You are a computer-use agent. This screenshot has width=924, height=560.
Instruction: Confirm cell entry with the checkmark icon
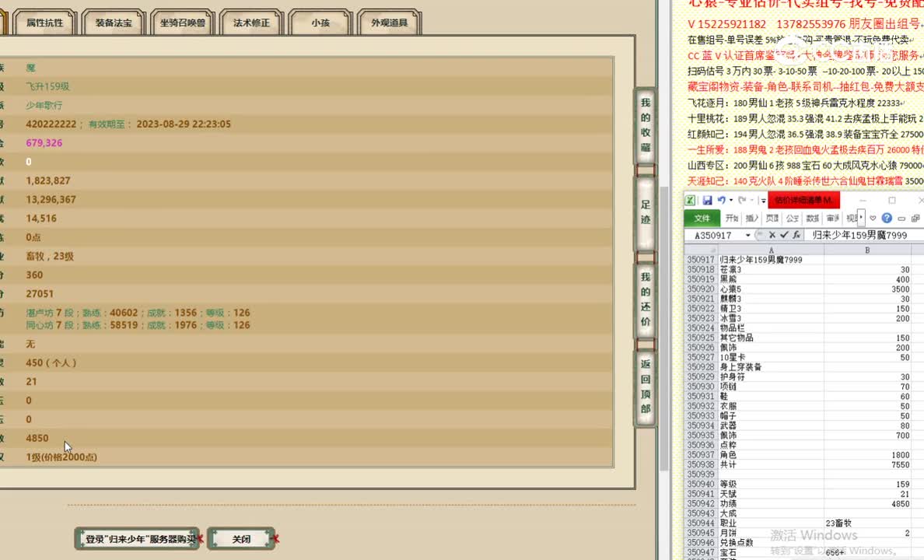point(784,233)
